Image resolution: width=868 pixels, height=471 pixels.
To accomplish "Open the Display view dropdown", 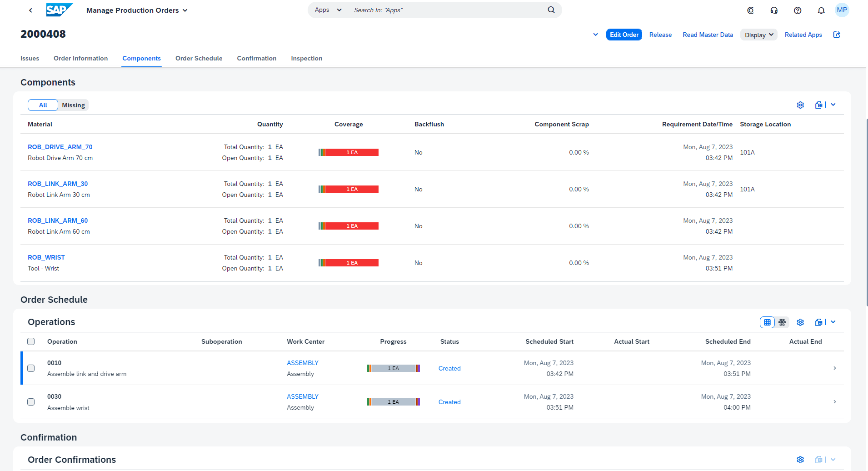I will click(758, 35).
